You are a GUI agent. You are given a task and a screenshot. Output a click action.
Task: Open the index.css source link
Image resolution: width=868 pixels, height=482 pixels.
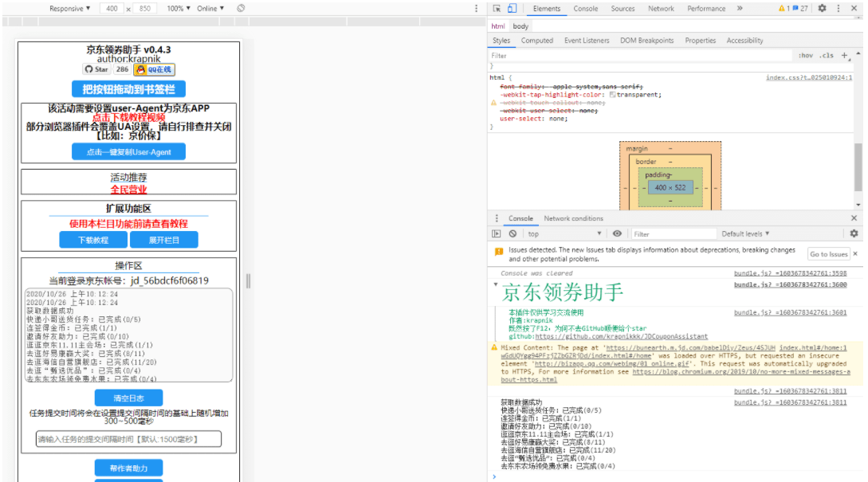click(809, 77)
